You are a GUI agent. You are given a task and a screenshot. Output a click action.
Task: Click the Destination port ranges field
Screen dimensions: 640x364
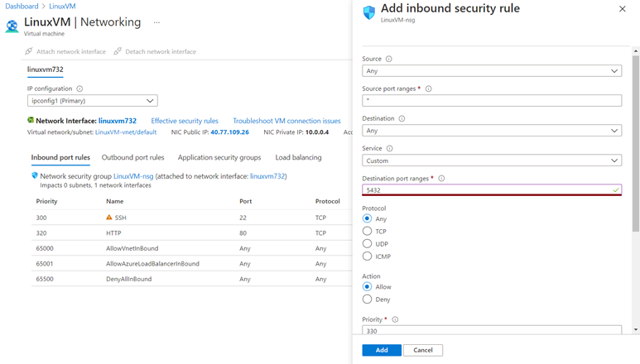492,190
